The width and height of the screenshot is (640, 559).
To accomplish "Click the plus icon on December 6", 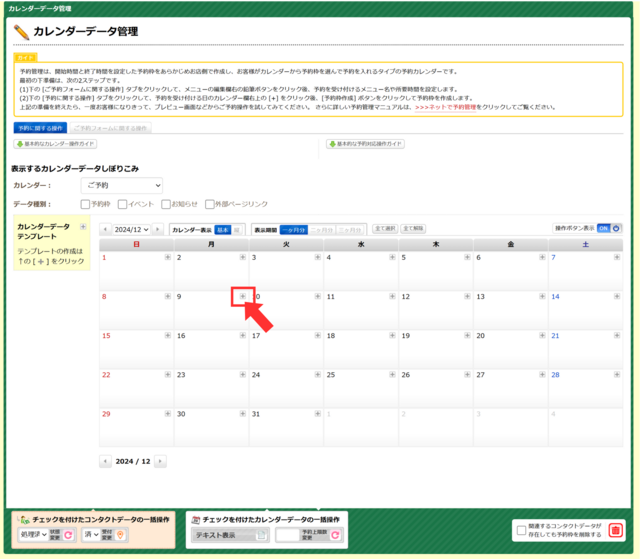I will (542, 257).
